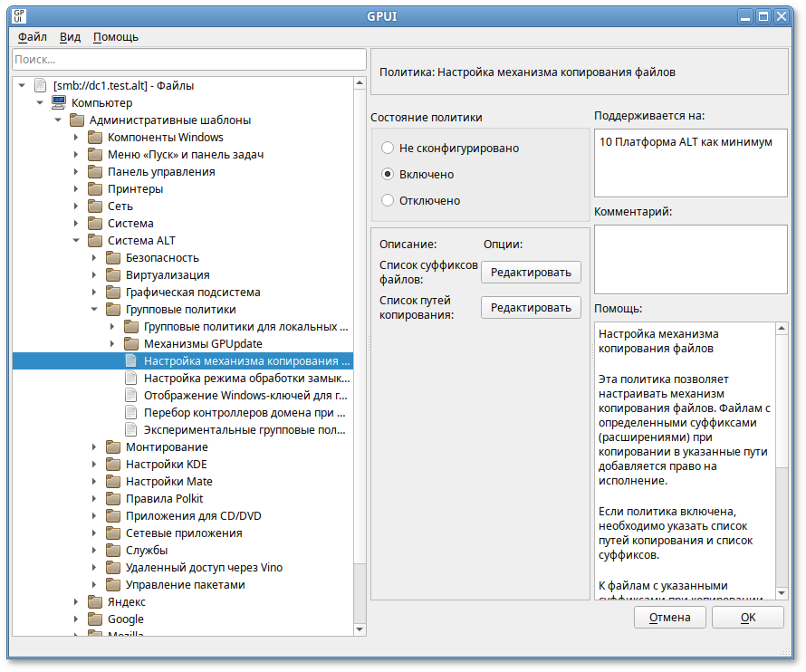
Task: Click the Настройки KDE folder icon
Action: click(x=112, y=465)
